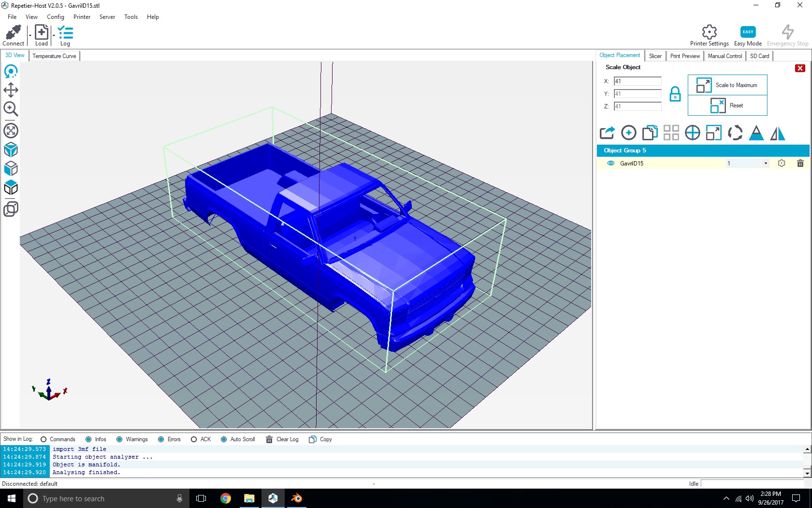Screen dimensions: 812x508
Task: Click the Copy Objects icon
Action: tap(650, 133)
